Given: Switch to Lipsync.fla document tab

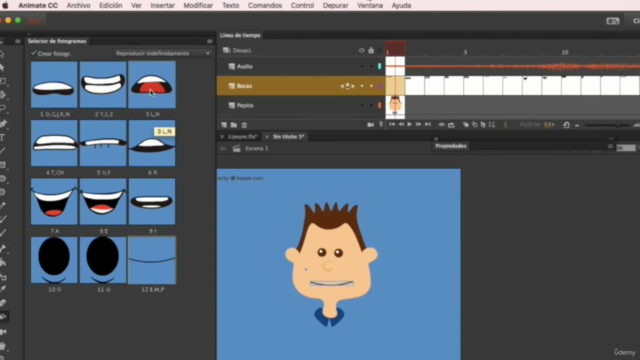Looking at the screenshot, I should click(242, 136).
